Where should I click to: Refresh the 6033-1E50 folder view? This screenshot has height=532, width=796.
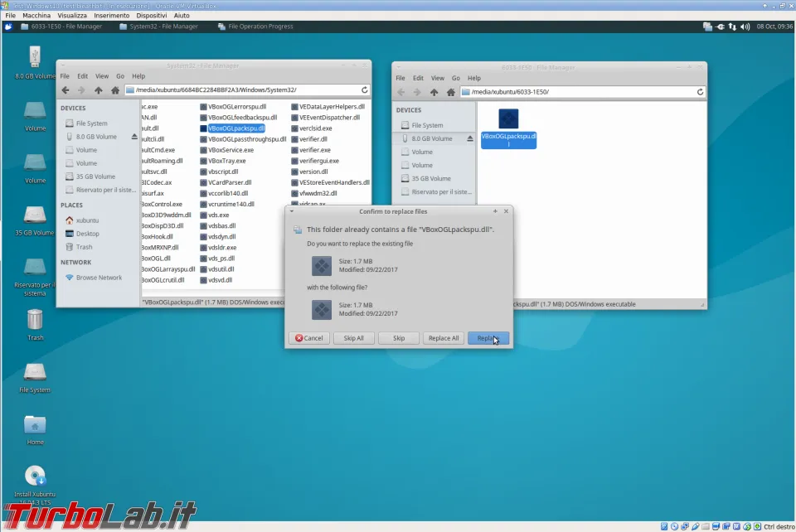pos(700,92)
